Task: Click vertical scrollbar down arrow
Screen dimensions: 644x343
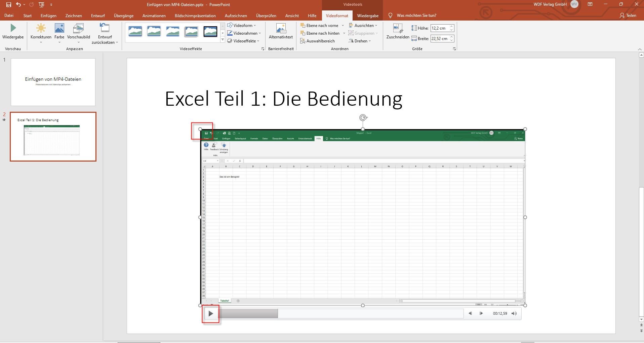Action: [x=641, y=319]
